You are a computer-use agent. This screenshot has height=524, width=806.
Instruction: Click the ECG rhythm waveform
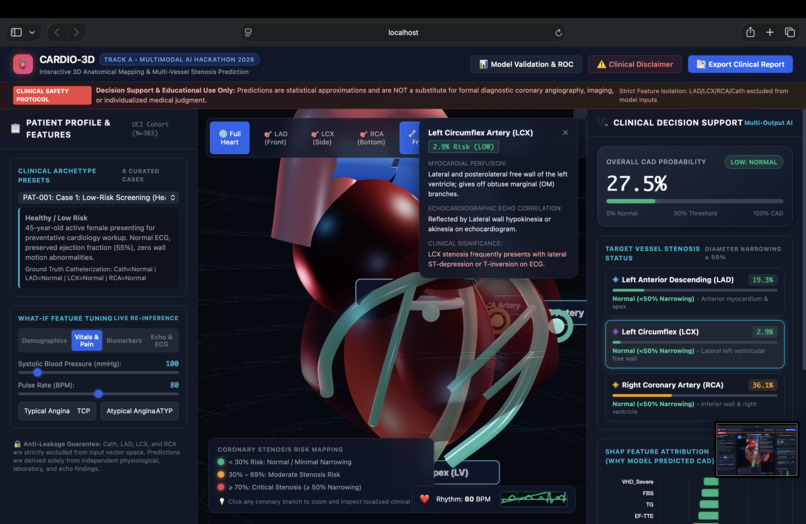point(534,498)
